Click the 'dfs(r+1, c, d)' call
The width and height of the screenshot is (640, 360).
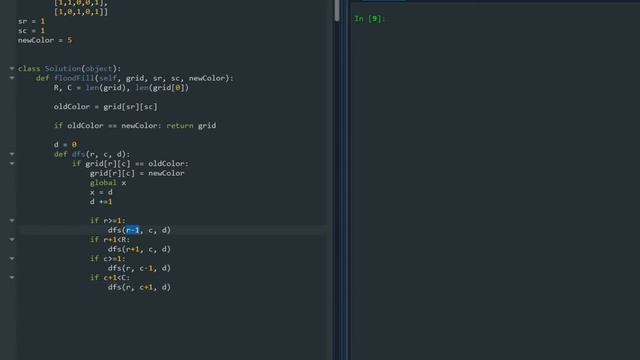(139, 249)
